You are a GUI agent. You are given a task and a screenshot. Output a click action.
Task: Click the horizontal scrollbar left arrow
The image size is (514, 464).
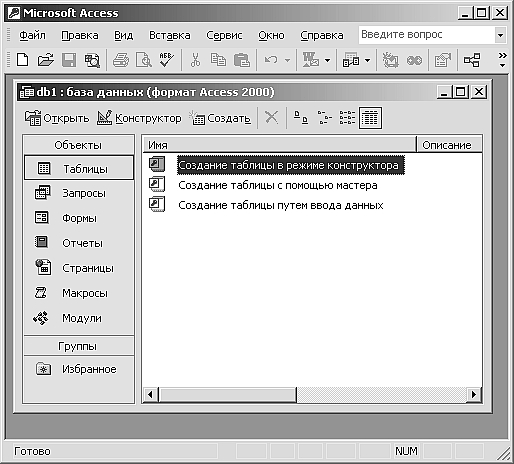[150, 395]
